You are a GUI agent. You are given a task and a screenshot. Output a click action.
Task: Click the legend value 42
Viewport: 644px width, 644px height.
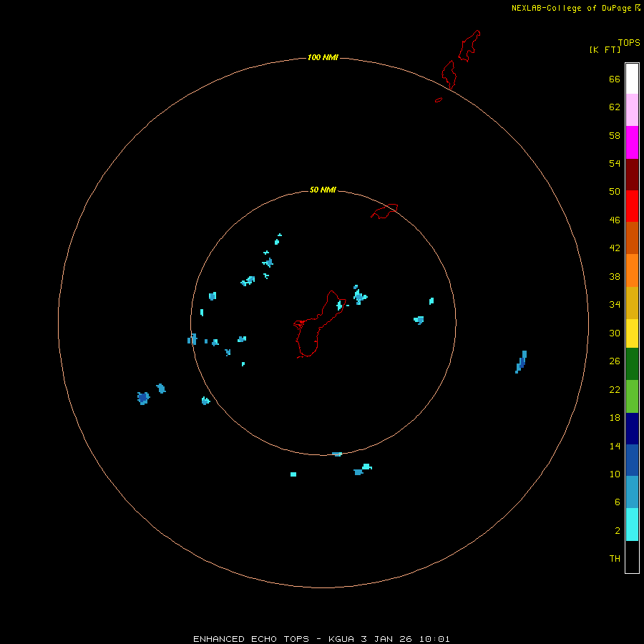[615, 248]
